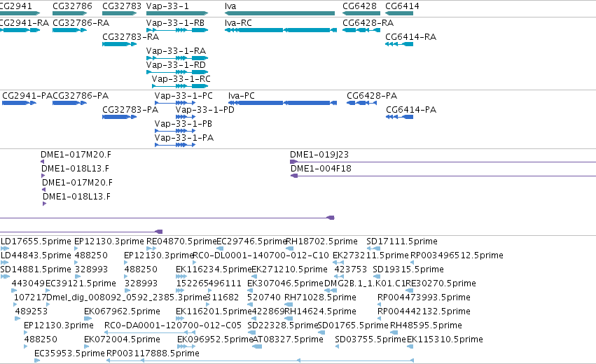The image size is (596, 364).
Task: Select the CG32786 gene label
Action: (72, 6)
